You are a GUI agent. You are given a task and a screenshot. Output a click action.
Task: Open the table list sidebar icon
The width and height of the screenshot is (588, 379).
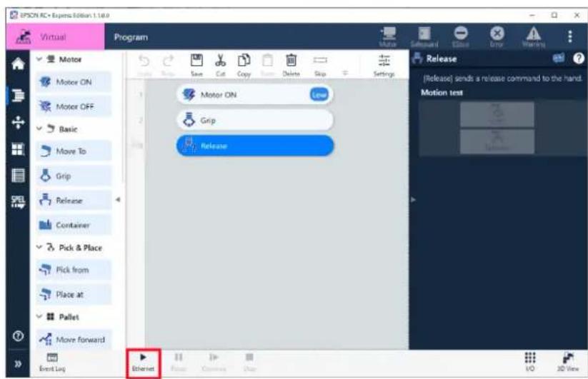coord(18,176)
